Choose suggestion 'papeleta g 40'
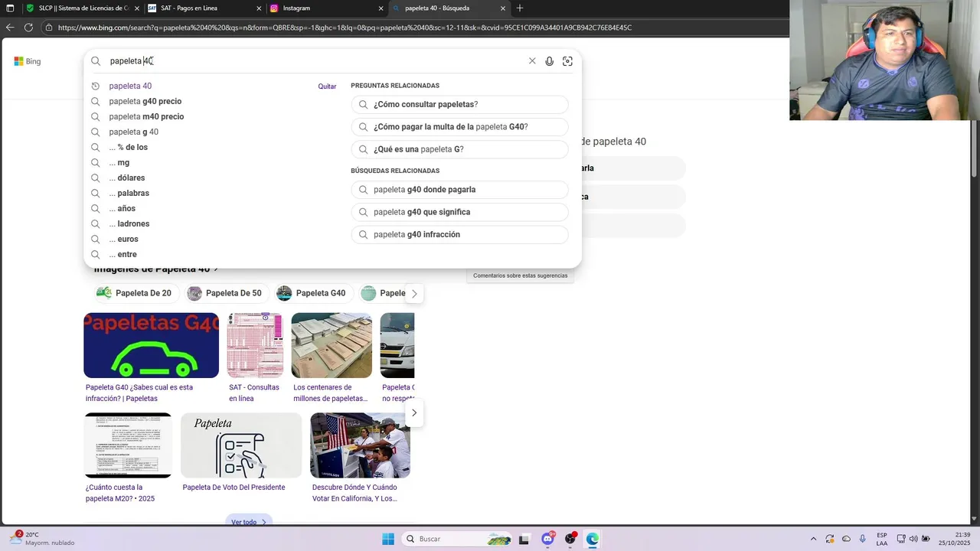Screen dimensions: 980x551 133,132
